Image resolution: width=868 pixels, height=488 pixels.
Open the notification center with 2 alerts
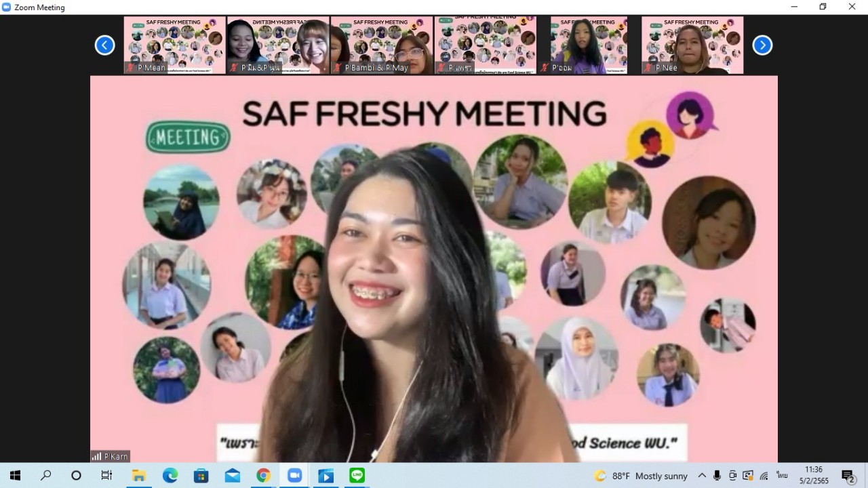848,476
